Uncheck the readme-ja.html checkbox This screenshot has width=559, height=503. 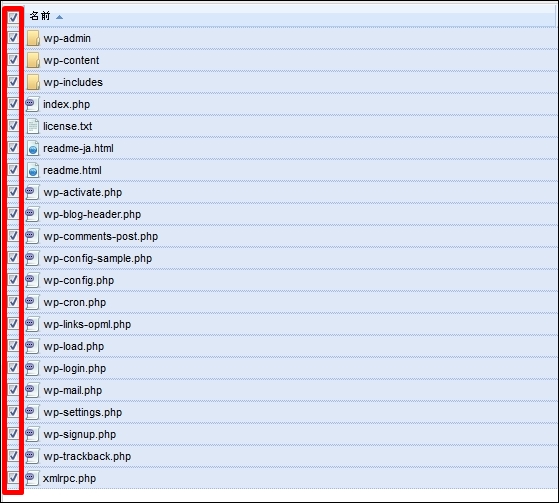13,148
